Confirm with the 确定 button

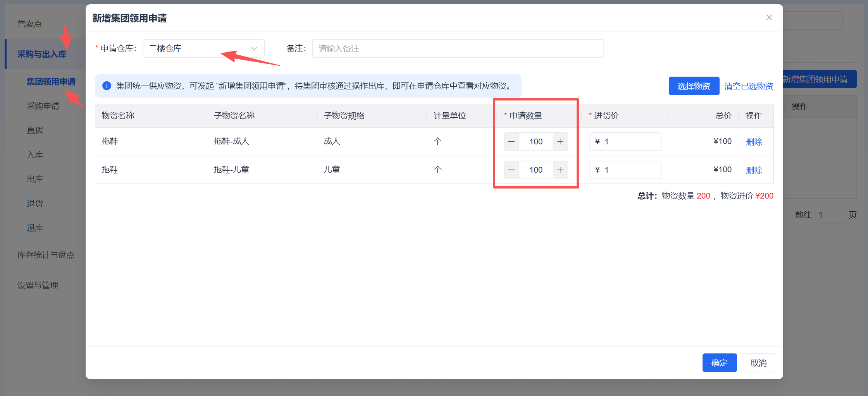[x=720, y=363]
